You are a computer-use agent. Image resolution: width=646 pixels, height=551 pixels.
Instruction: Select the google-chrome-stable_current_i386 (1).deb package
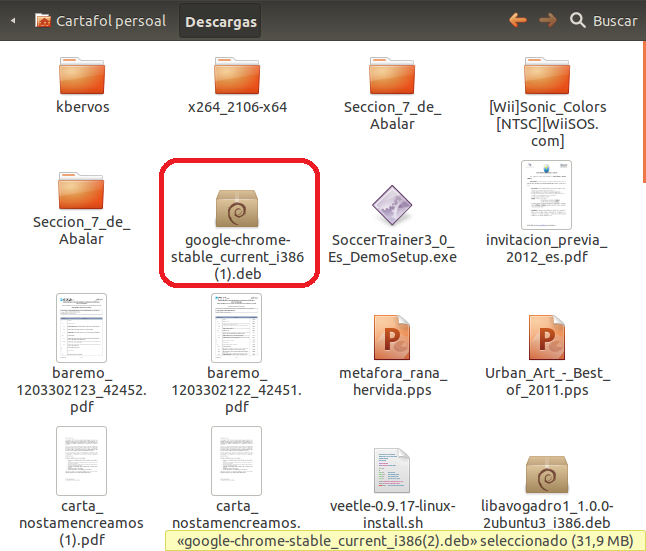237,208
